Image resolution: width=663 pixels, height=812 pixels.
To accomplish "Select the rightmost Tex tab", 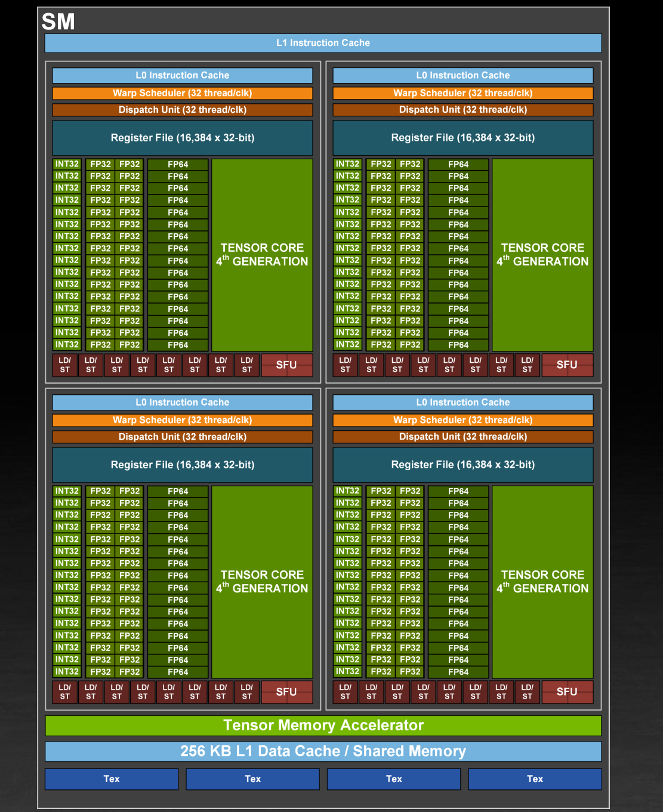I will [x=534, y=779].
